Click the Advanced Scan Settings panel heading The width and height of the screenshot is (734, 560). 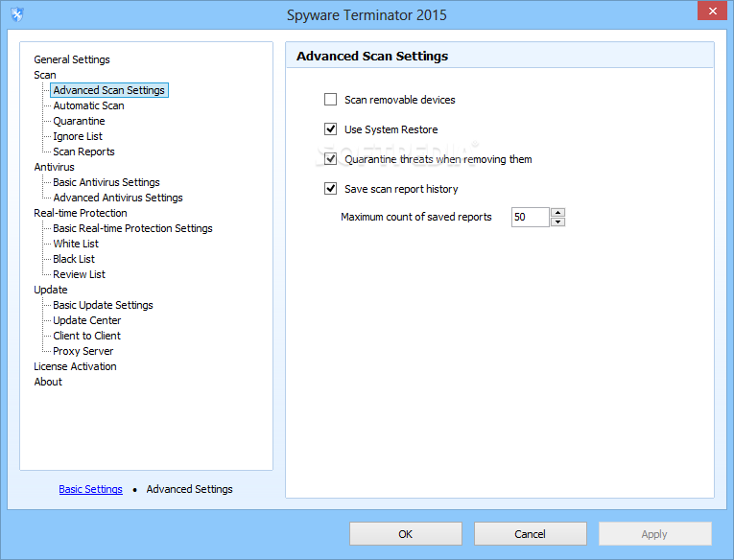tap(372, 57)
